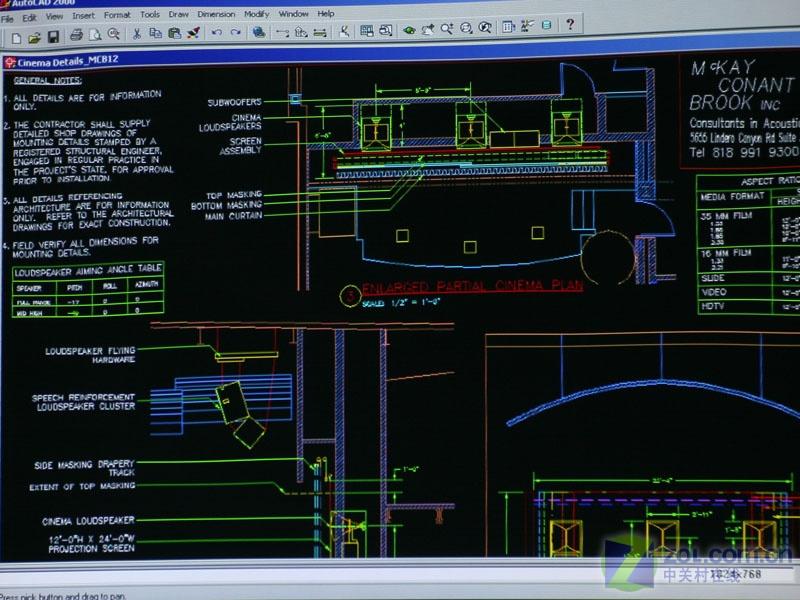800x600 pixels.
Task: Open Print Preview from the toolbar
Action: coord(95,35)
